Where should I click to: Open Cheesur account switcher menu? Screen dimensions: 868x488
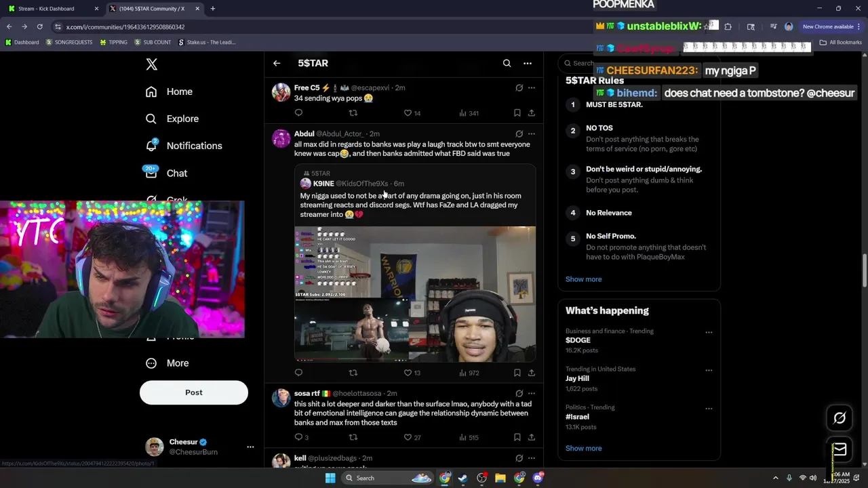pyautogui.click(x=250, y=447)
